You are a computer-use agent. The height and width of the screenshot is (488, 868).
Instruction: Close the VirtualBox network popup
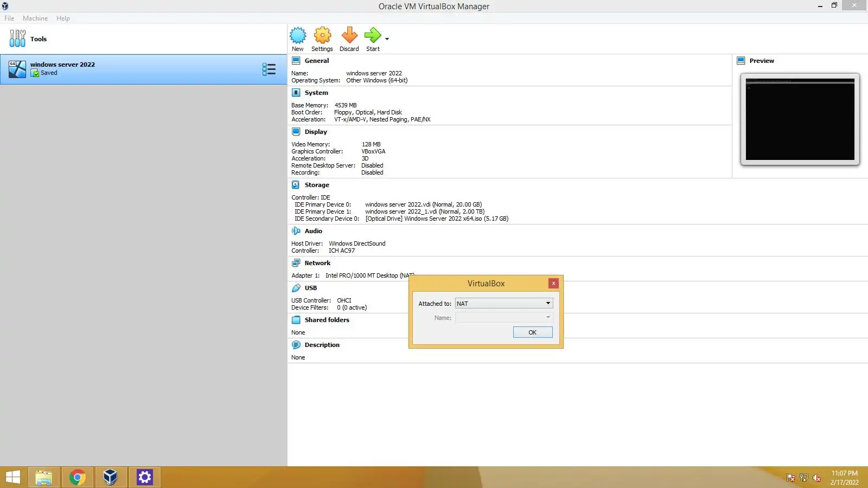(x=553, y=284)
